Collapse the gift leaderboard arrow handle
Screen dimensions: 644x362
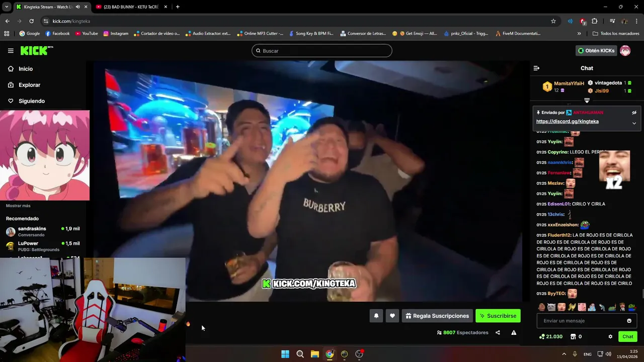(587, 101)
